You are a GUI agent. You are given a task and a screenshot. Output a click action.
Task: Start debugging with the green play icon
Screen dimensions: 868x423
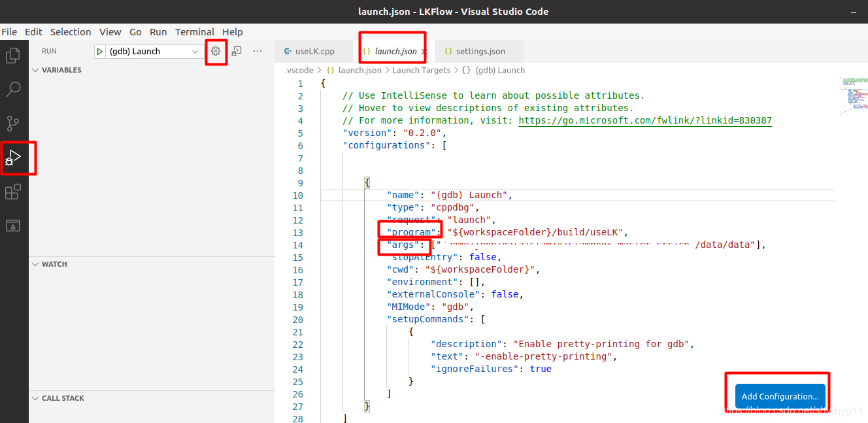click(100, 51)
